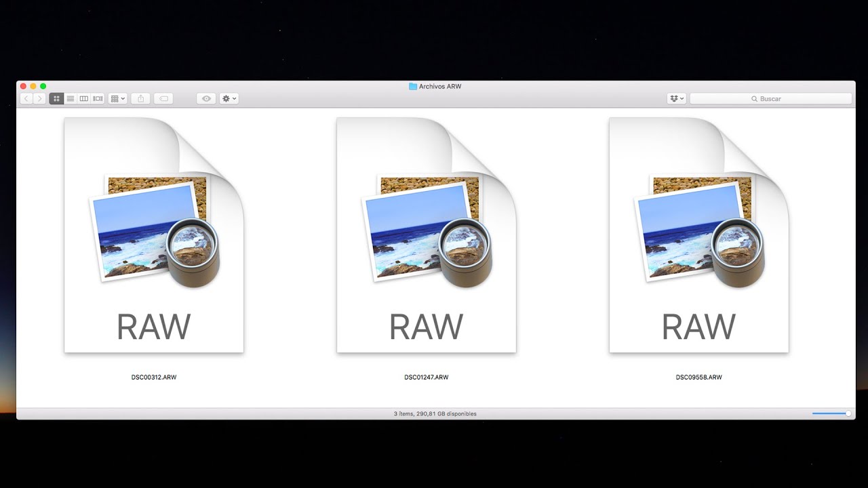Open the Dropbox toolbar dropdown
Image resolution: width=868 pixels, height=488 pixels.
(677, 98)
